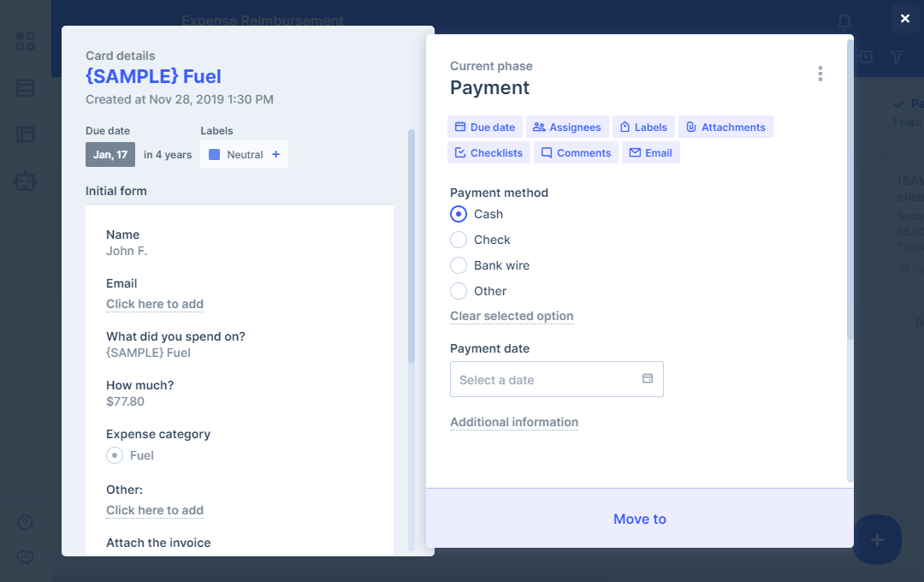Click the Select a date input field
Viewport: 924px width, 582px height.
(548, 379)
